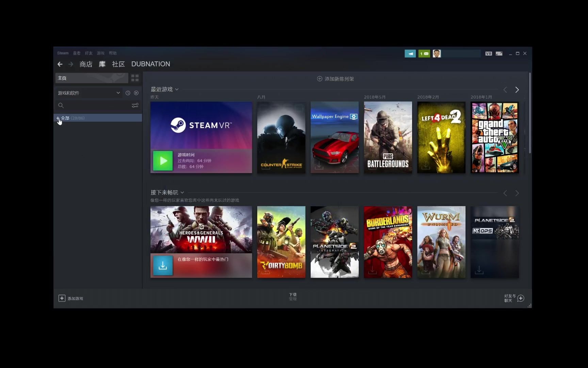Click the search magnifier icon
The image size is (588, 368).
pos(61,106)
